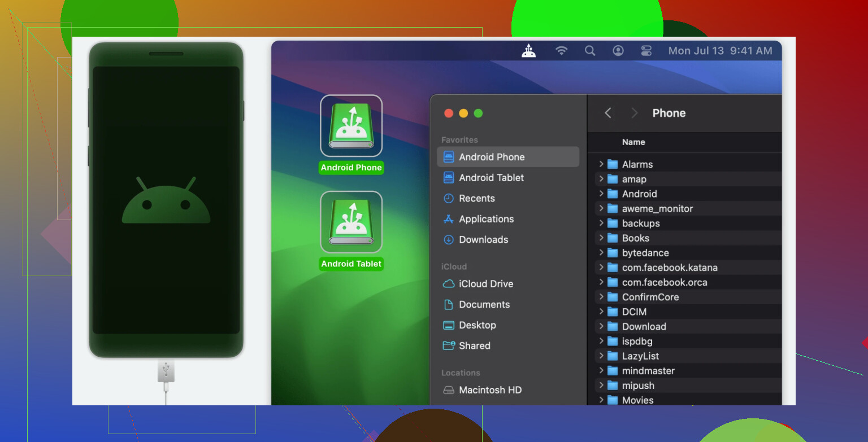868x442 pixels.
Task: Select the Android Tablet desktop drive icon
Action: click(351, 222)
